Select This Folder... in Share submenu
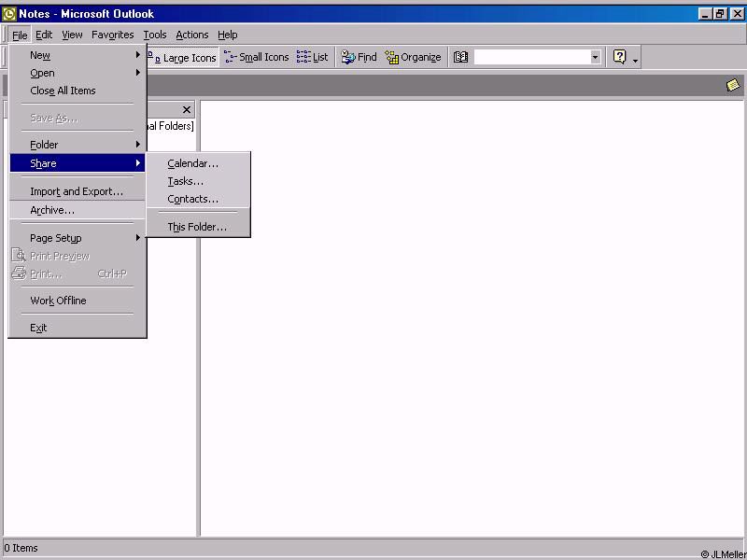Image resolution: width=747 pixels, height=560 pixels. (197, 227)
